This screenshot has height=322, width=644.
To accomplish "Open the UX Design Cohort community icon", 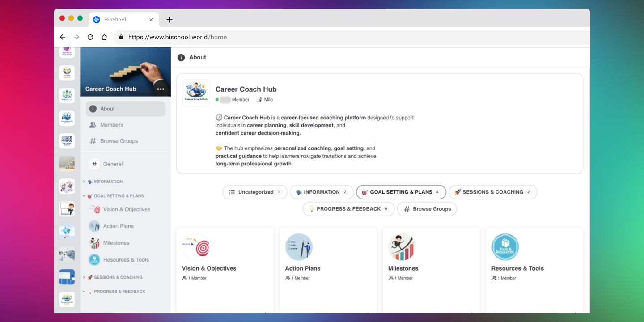I will click(x=67, y=141).
